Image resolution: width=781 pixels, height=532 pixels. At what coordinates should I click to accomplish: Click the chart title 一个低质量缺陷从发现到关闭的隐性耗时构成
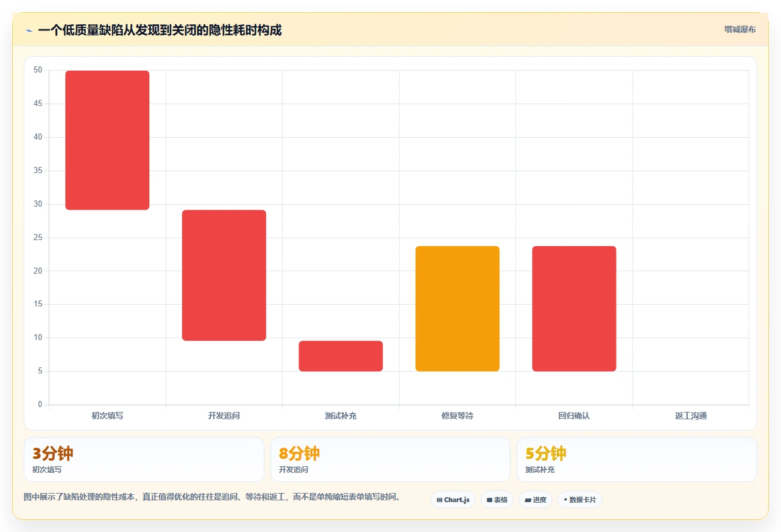160,30
